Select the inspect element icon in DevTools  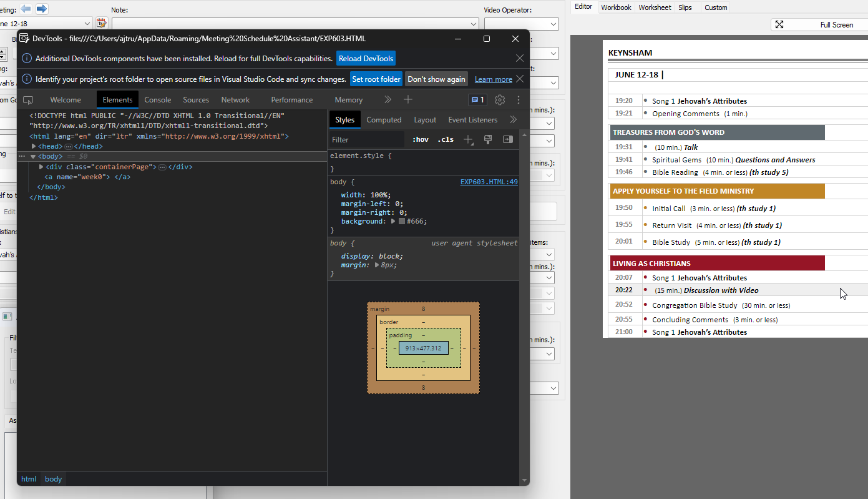[27, 99]
